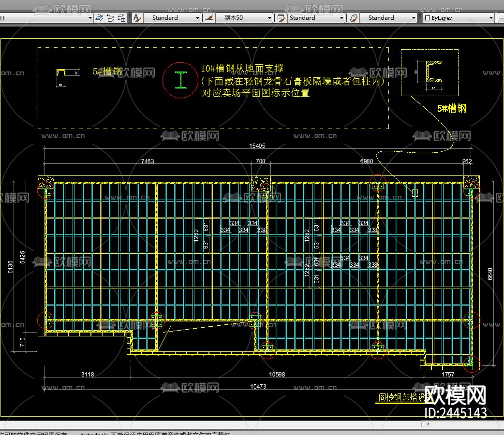Select the 1757 dimension text
This screenshot has width=504, height=435.
pyautogui.click(x=448, y=374)
